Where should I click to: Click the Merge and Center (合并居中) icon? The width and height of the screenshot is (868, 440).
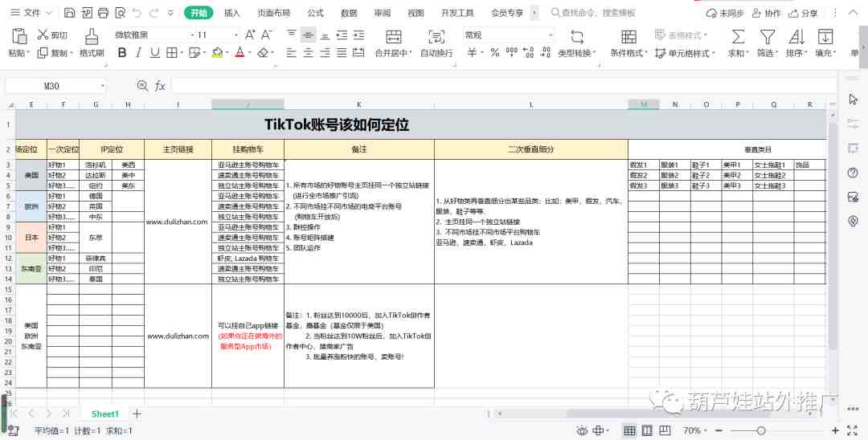pos(394,37)
